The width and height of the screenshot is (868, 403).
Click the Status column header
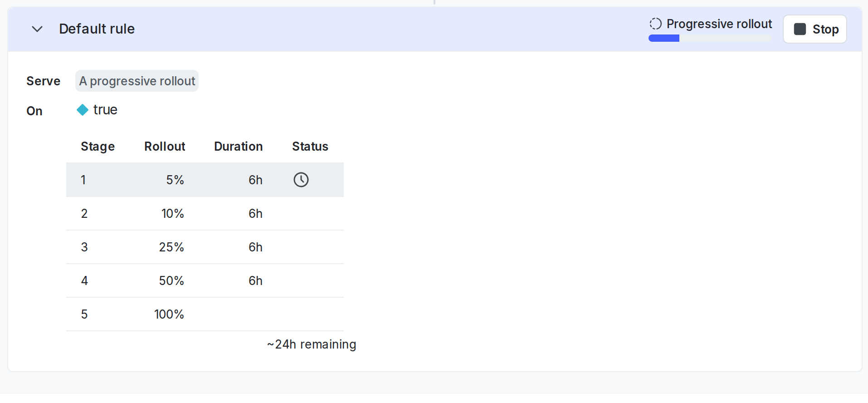310,146
